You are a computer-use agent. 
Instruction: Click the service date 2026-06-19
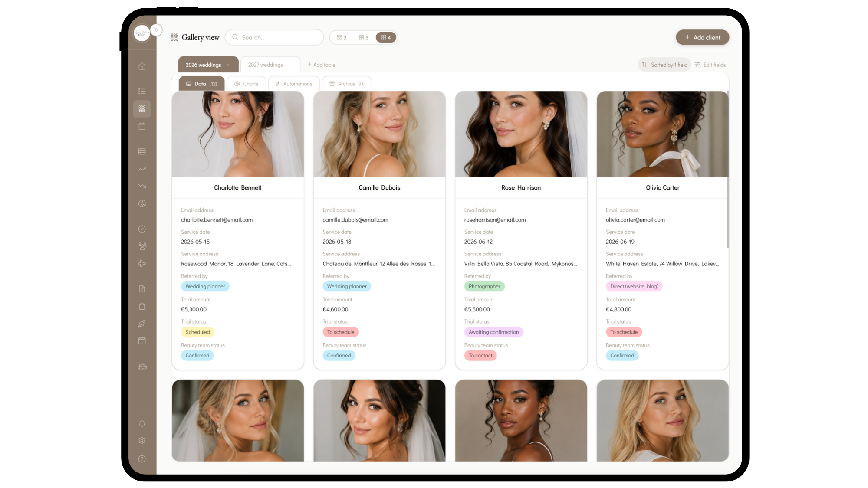click(x=620, y=242)
